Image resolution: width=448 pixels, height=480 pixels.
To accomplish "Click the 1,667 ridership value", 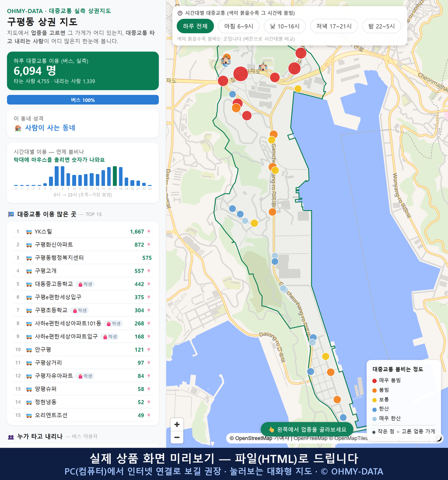I will 137,232.
